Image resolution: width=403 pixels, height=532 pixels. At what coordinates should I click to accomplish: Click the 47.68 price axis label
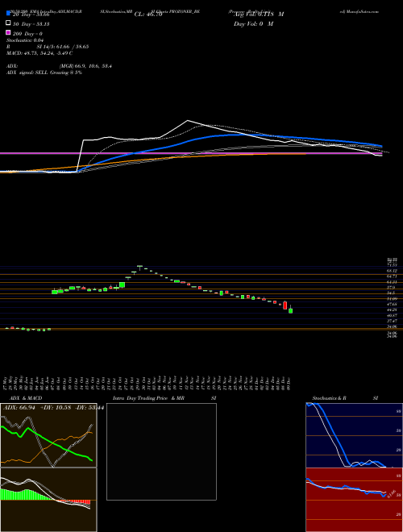tap(393, 305)
